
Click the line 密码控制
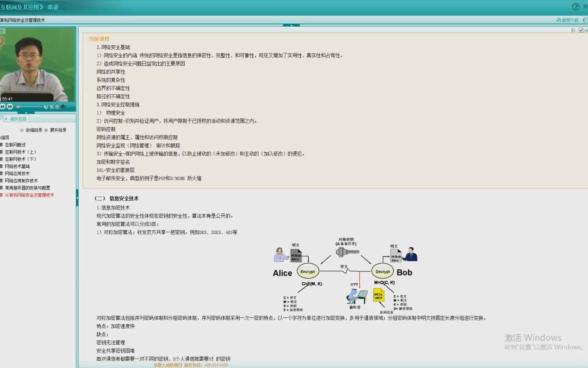106,129
